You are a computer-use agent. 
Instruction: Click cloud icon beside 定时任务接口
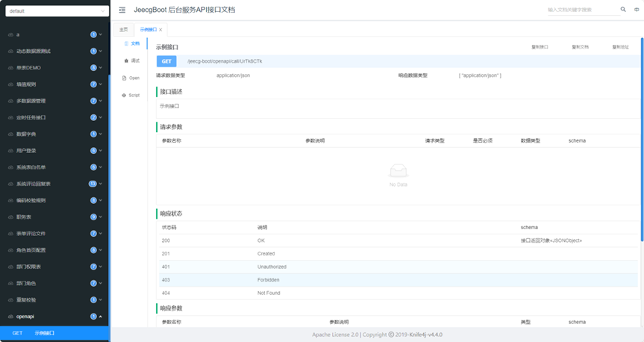[x=10, y=117]
